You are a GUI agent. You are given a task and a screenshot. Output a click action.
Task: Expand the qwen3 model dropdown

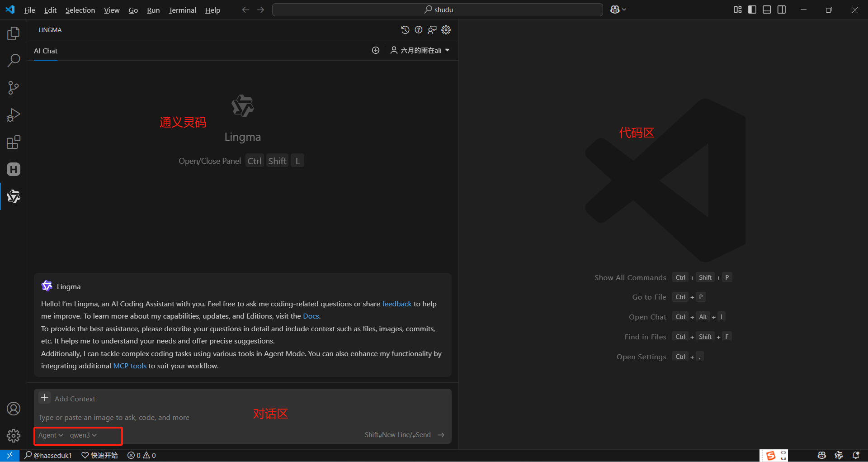tap(83, 435)
